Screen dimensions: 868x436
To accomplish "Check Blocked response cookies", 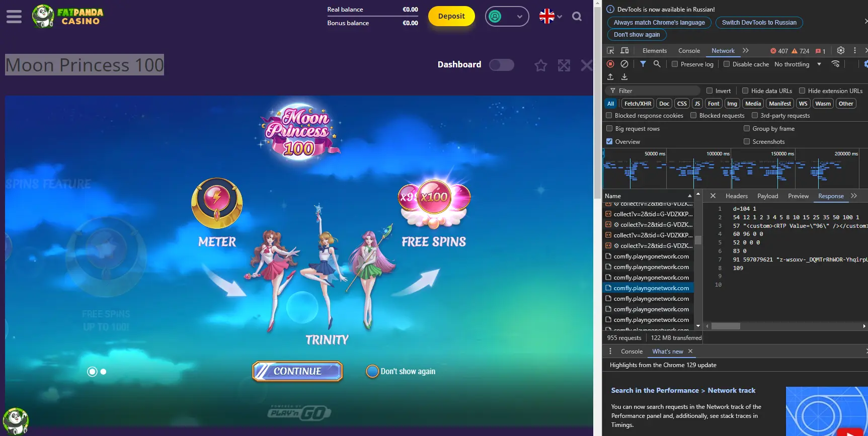I will (x=609, y=115).
